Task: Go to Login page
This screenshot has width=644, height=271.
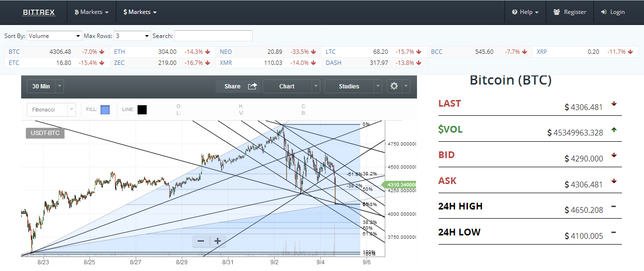Action: 613,12
